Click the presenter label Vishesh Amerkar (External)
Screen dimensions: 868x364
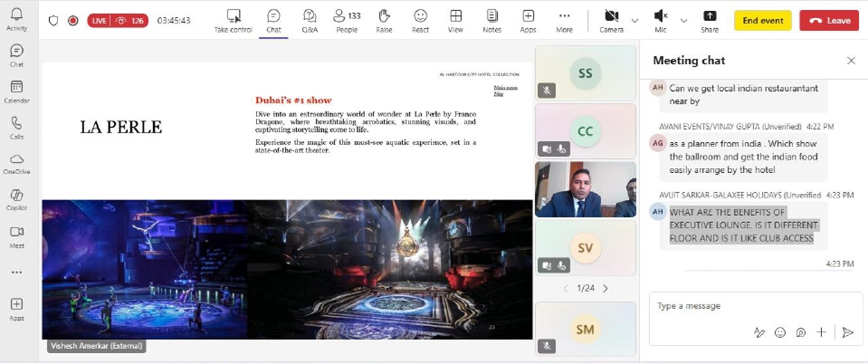(97, 346)
